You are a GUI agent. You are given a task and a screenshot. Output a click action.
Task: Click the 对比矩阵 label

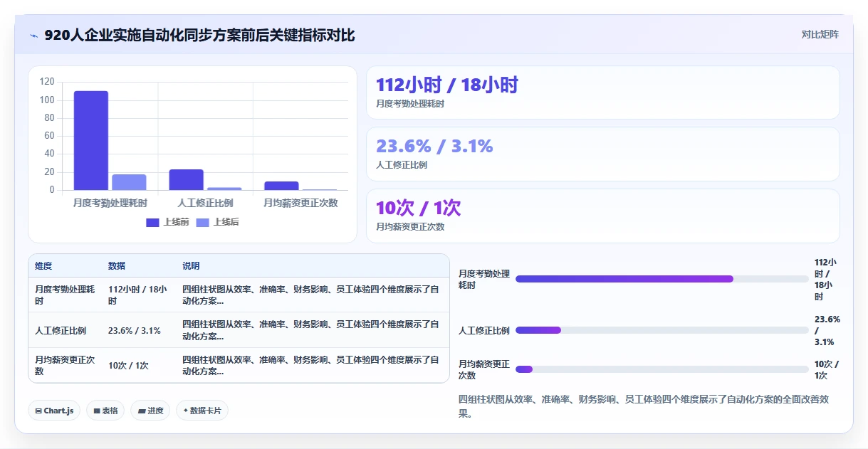pos(820,34)
